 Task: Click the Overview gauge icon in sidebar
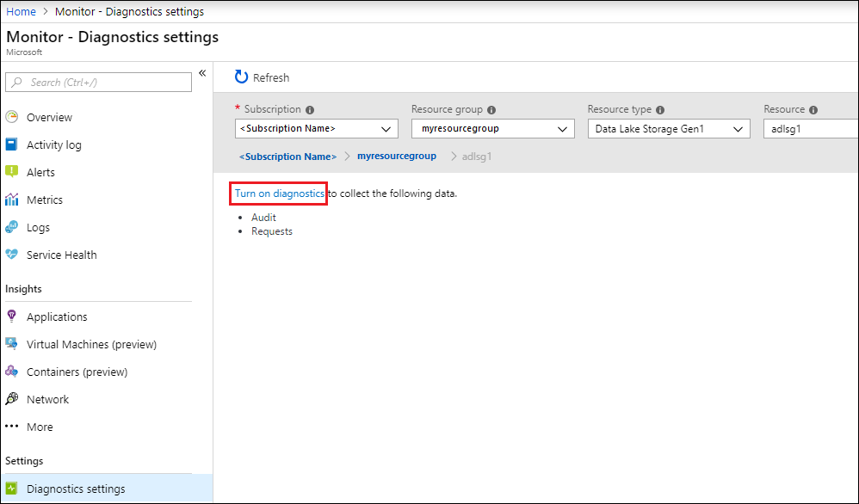[12, 117]
